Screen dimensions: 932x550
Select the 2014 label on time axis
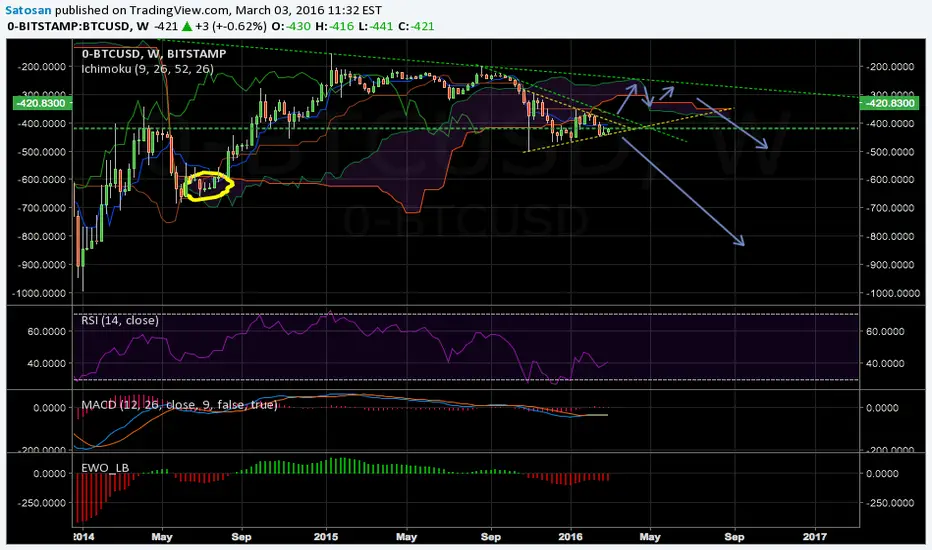tap(83, 537)
